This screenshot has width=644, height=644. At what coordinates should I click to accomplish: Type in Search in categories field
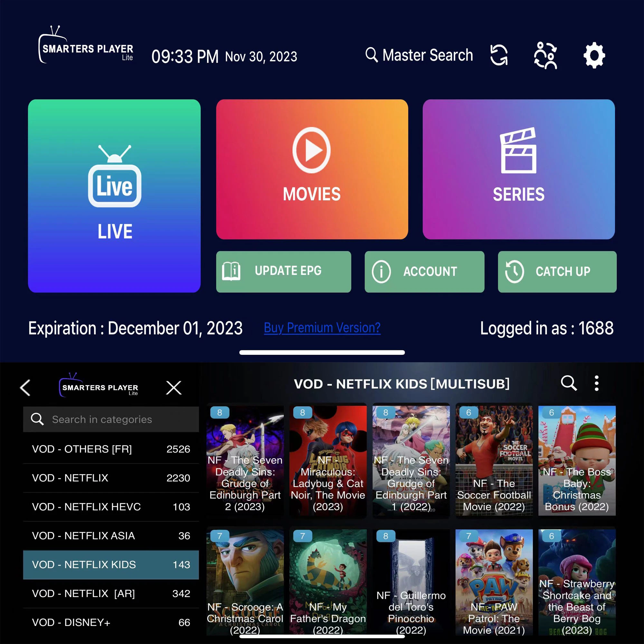tap(113, 420)
